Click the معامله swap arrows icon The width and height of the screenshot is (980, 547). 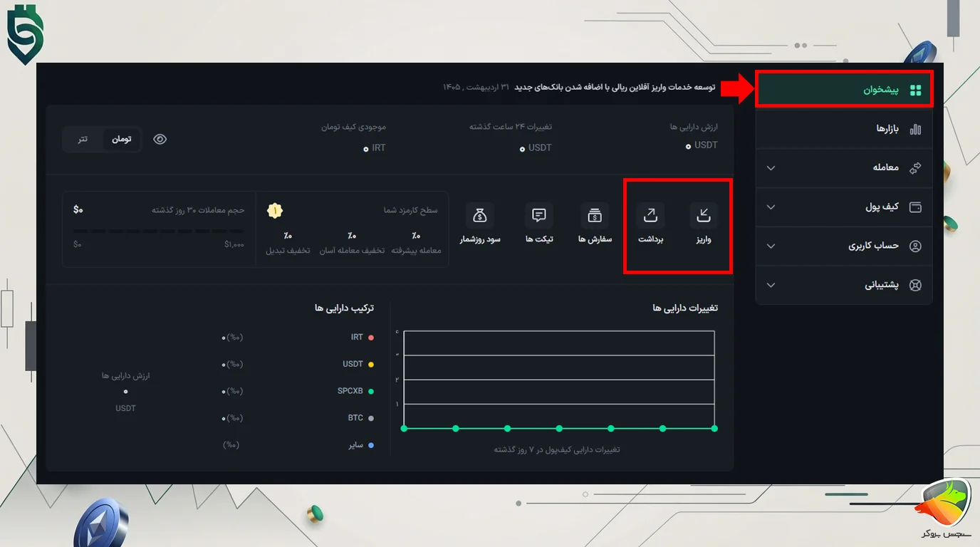(916, 167)
